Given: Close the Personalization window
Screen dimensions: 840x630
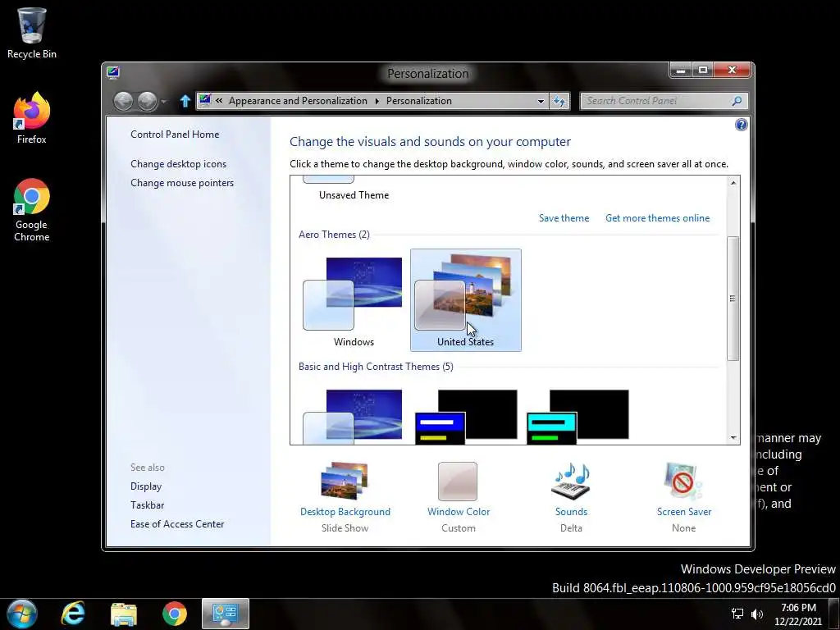Looking at the screenshot, I should [x=733, y=71].
